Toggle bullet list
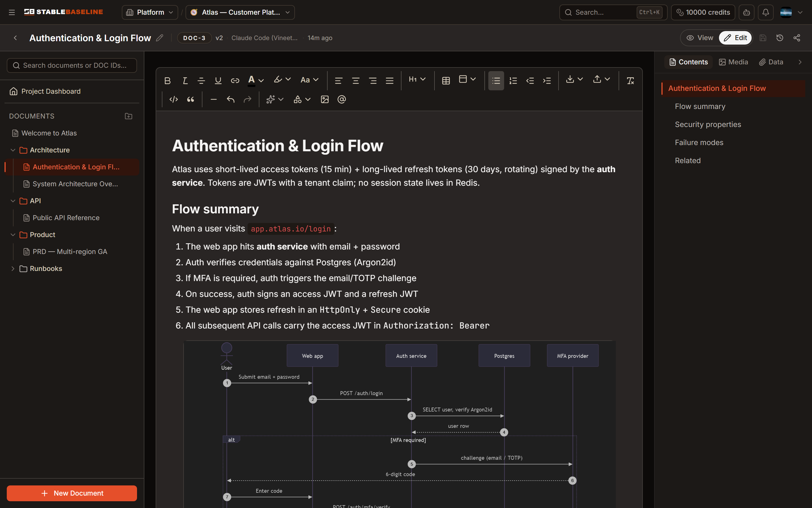Image resolution: width=812 pixels, height=508 pixels. [x=496, y=81]
